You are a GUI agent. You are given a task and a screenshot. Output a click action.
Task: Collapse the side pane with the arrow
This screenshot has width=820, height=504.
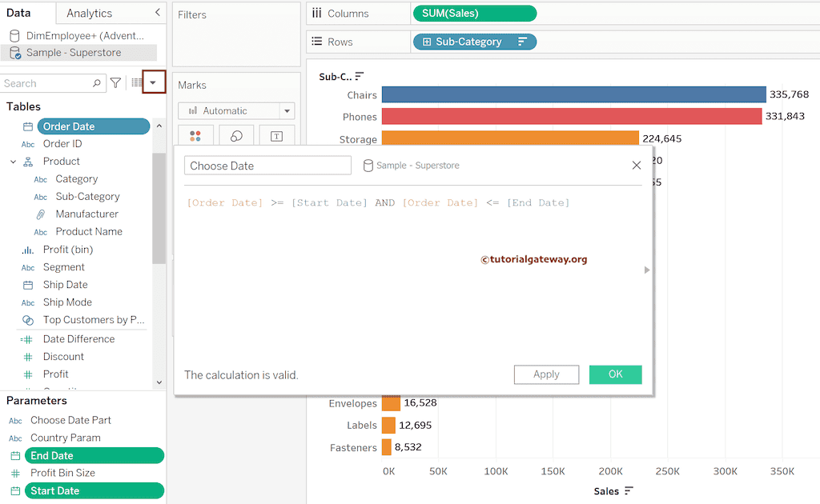click(158, 12)
